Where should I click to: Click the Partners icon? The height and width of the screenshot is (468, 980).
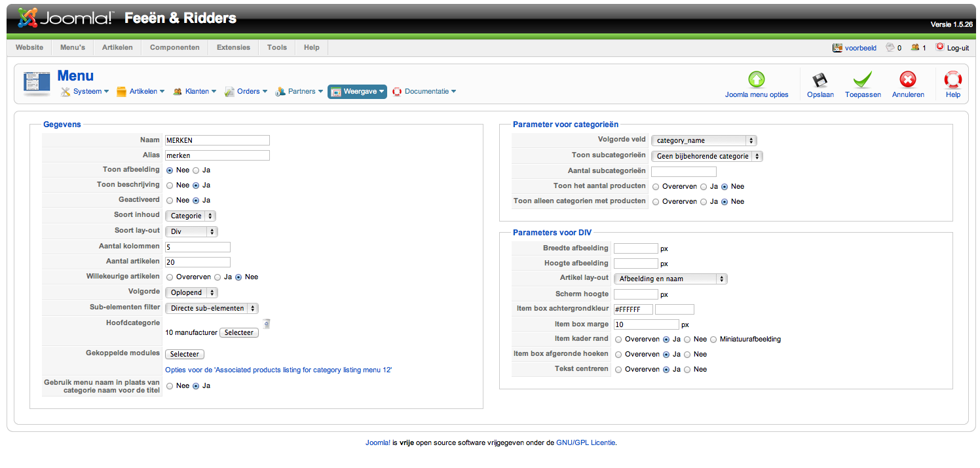280,92
